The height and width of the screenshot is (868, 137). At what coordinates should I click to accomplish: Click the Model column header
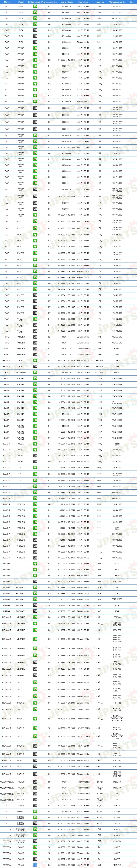point(20,2)
